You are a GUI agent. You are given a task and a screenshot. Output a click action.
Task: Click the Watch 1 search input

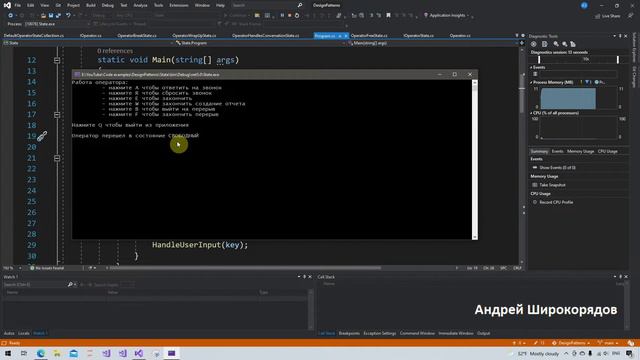pos(36,284)
